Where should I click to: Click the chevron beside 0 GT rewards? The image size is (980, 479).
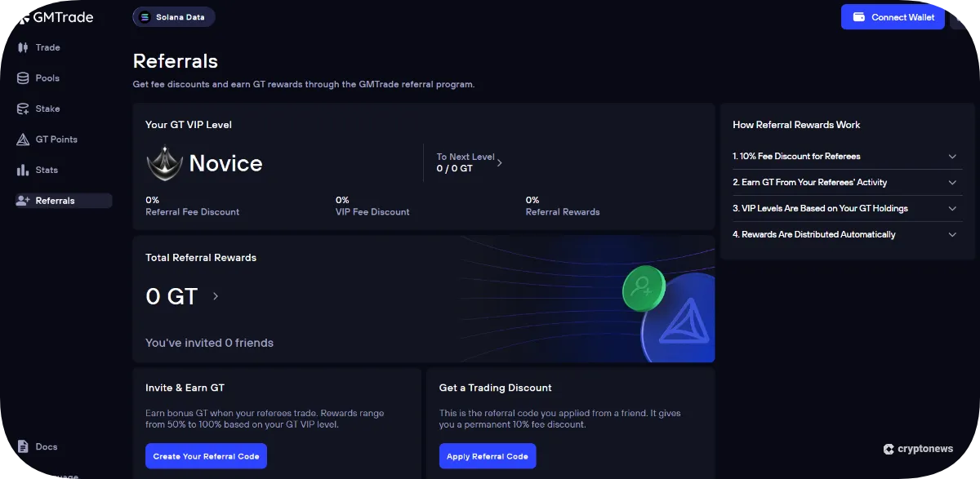pyautogui.click(x=216, y=296)
